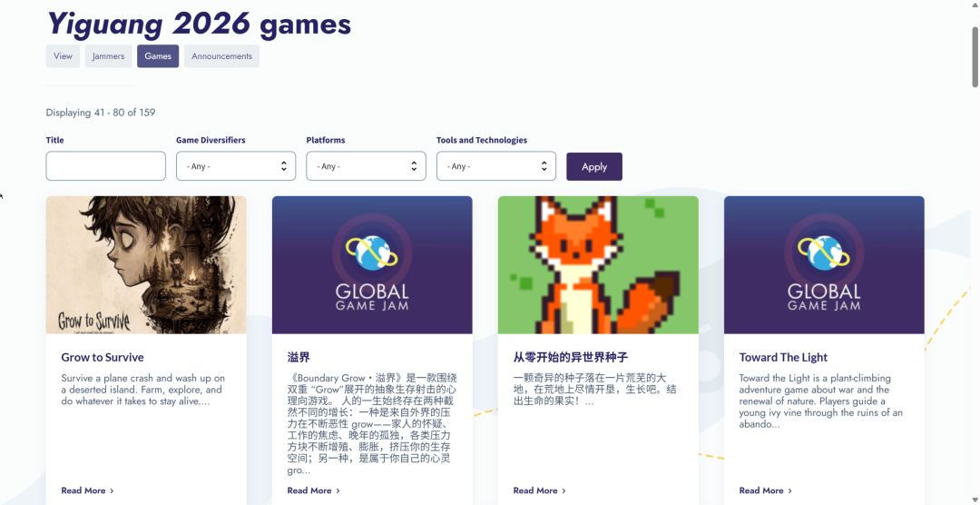Click the Tools and Technologies label

482,140
